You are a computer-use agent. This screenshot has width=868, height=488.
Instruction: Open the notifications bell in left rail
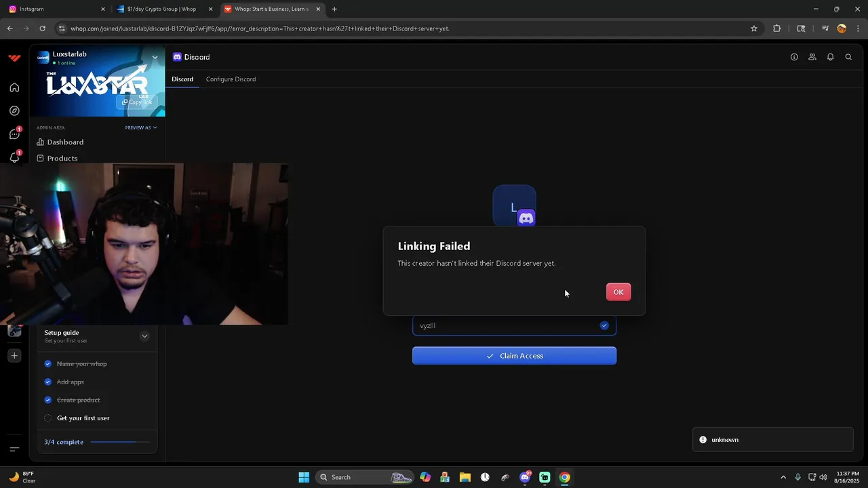coord(14,158)
